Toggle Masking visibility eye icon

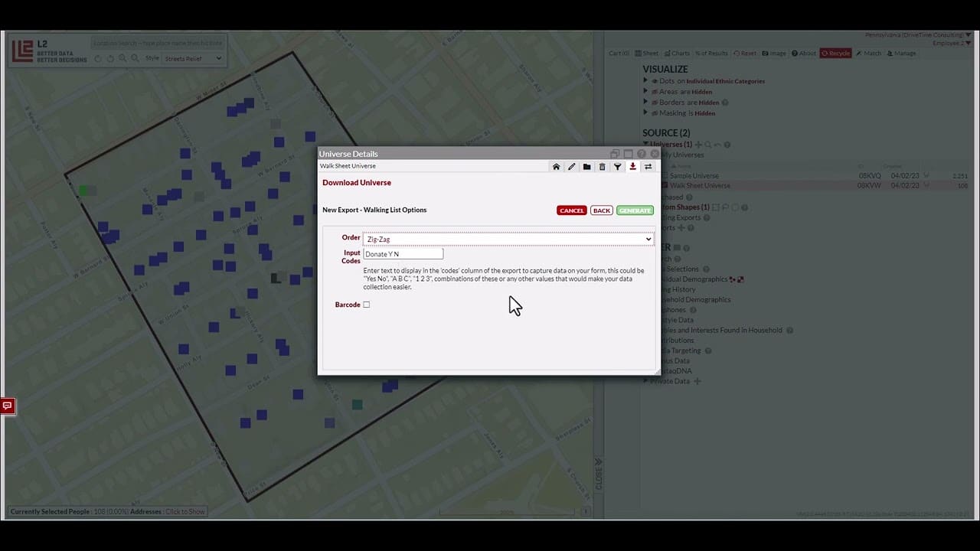pyautogui.click(x=655, y=113)
